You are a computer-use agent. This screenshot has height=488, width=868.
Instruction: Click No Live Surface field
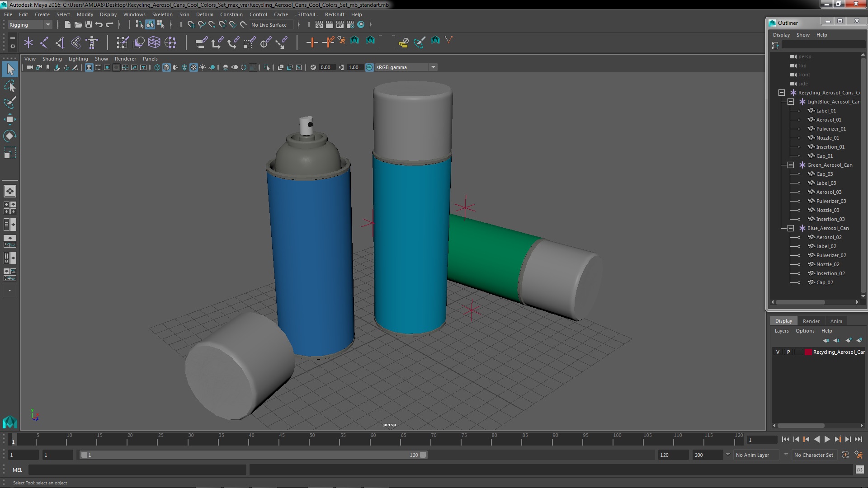271,25
